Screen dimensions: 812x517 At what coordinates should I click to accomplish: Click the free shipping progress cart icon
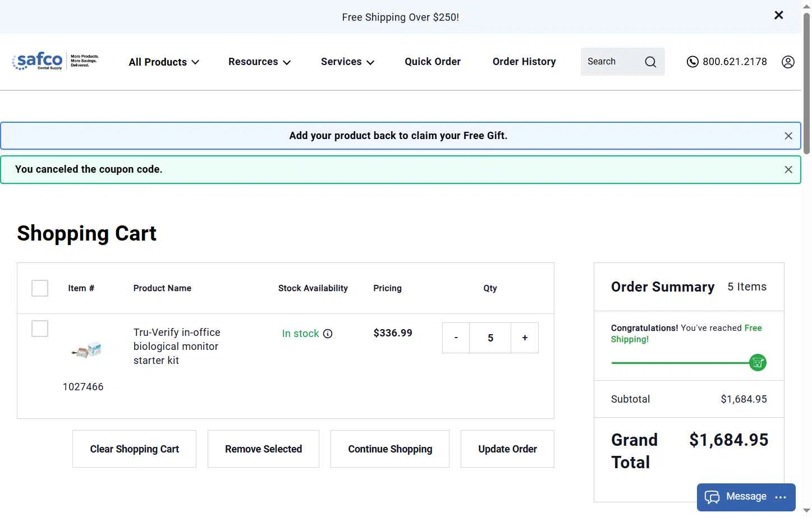[758, 362]
